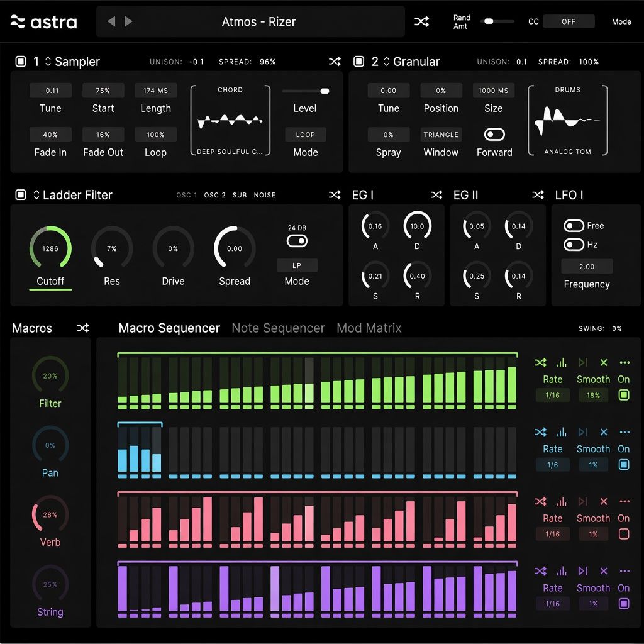
Task: Open more options for Verb lane
Action: (x=625, y=501)
